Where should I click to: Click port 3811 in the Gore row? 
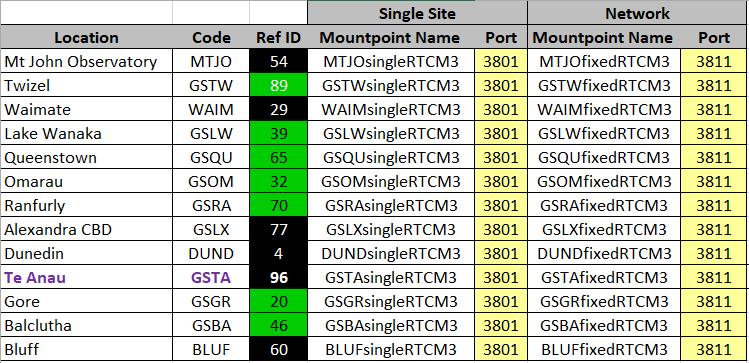click(x=714, y=301)
